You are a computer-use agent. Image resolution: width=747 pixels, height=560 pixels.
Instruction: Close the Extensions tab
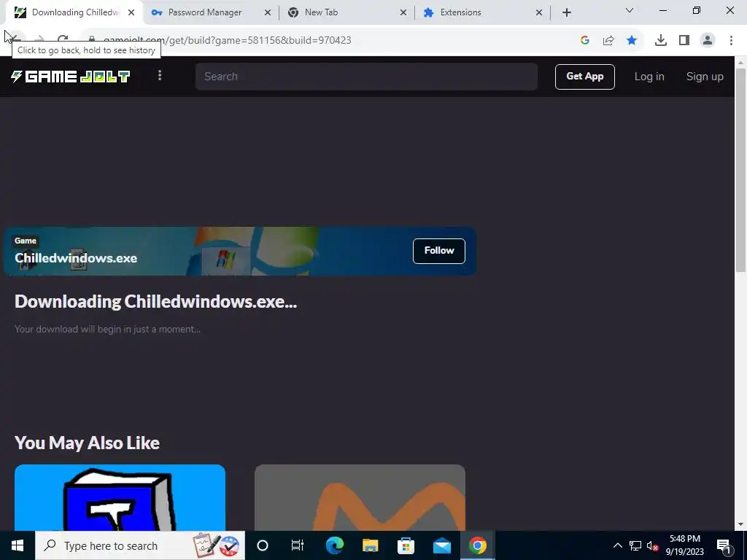click(x=539, y=13)
